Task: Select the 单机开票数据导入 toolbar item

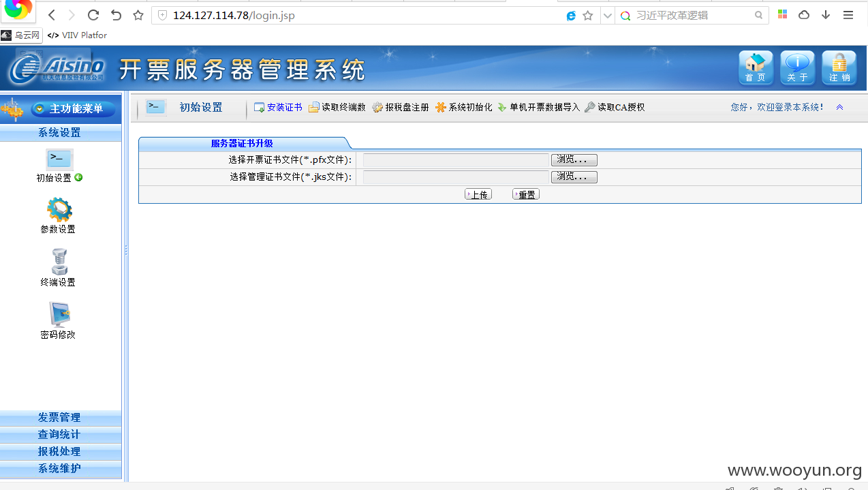Action: point(538,108)
